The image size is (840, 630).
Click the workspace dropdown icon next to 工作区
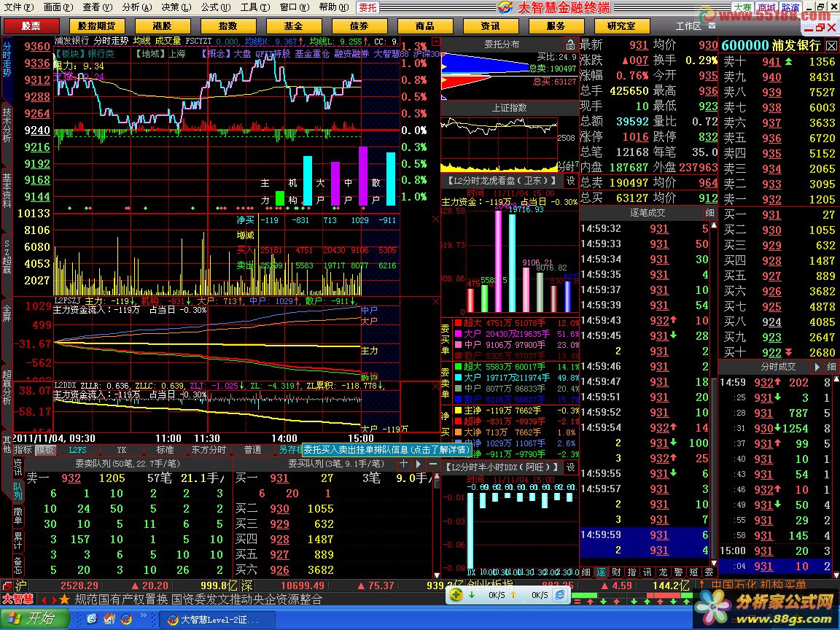712,26
